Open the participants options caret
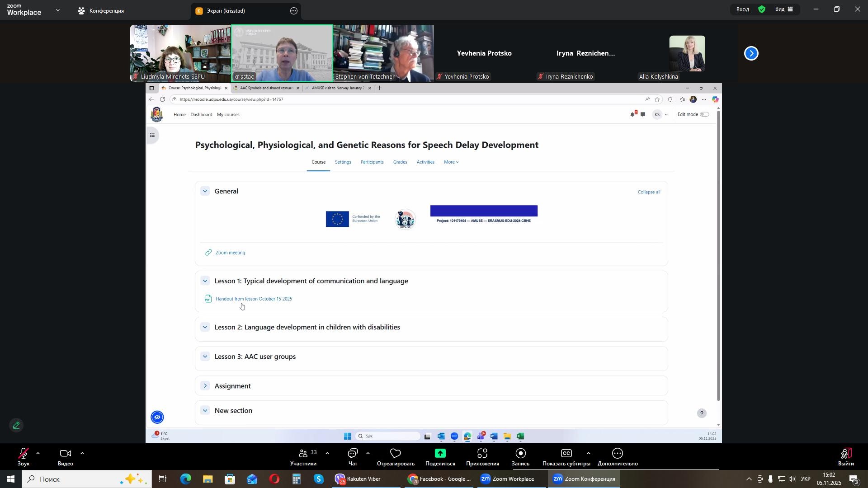 (x=327, y=453)
